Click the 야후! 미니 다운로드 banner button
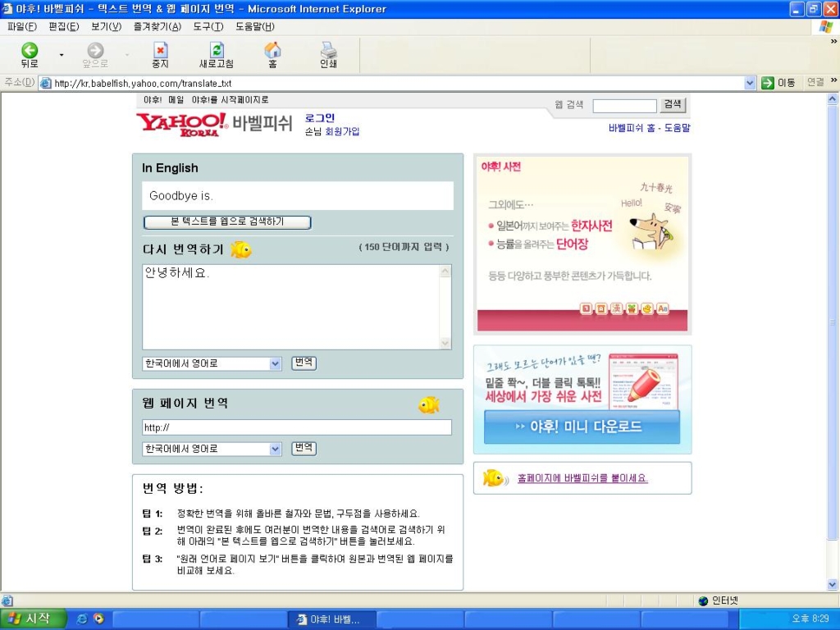Screen dimensions: 840x630 (582, 427)
